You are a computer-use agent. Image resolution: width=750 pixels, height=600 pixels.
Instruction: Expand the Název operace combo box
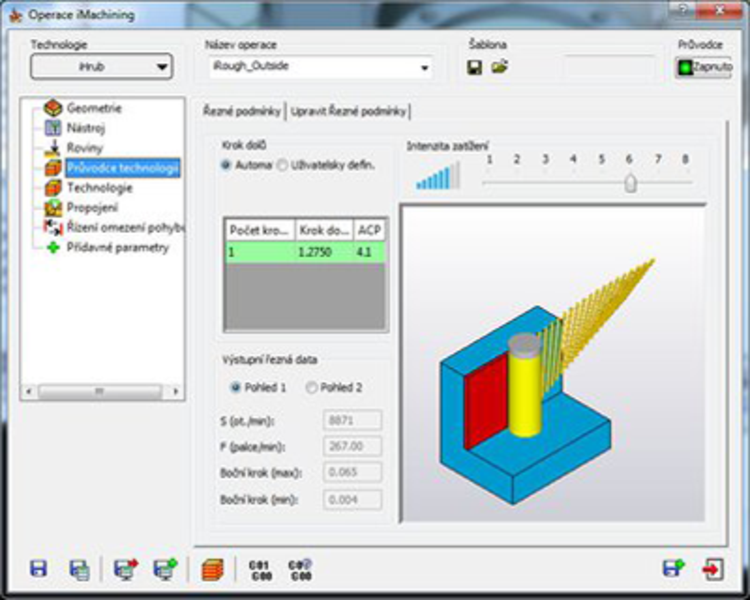point(425,68)
